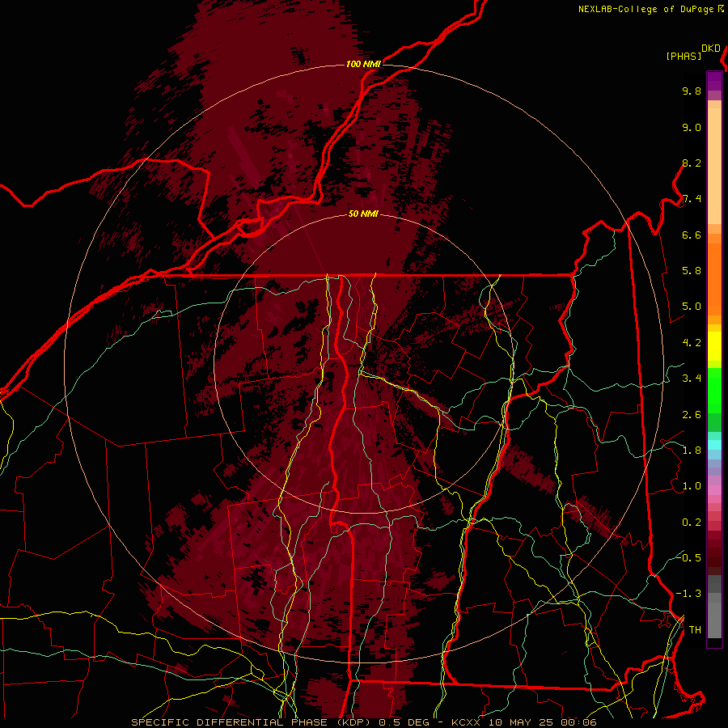Click the pink swatch beside the 1.0 value
728x728 pixels.
714,490
